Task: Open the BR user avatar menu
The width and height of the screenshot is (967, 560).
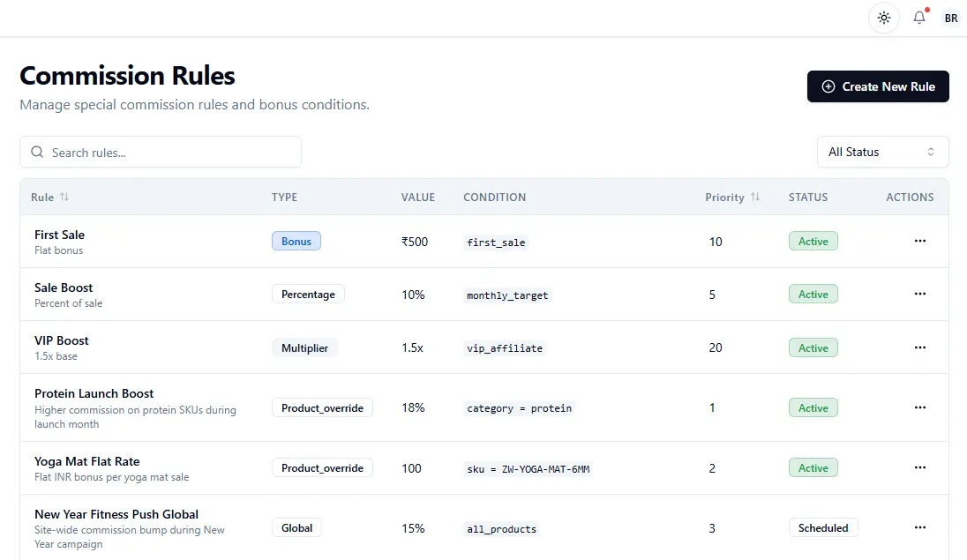Action: point(951,19)
